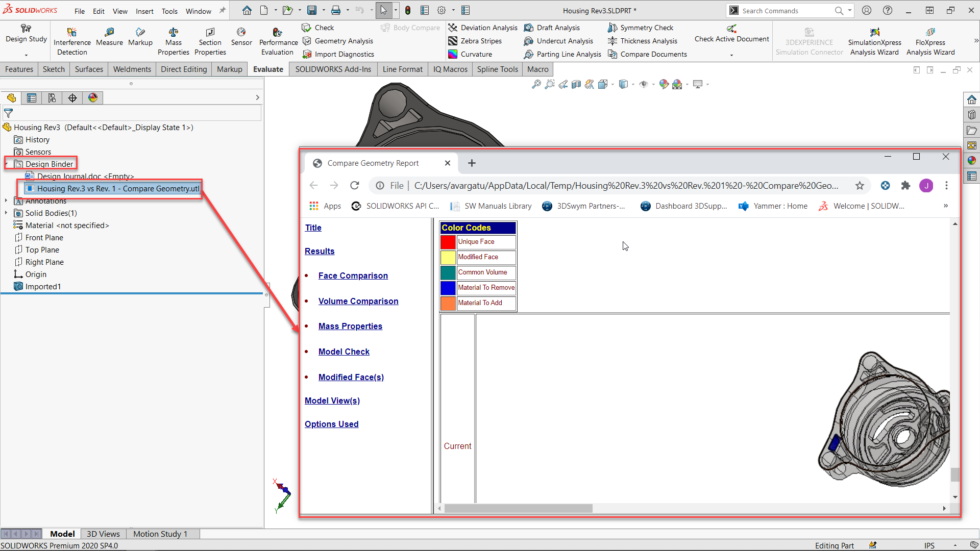Viewport: 980px width, 551px height.
Task: Click Check Active Document
Action: (731, 34)
